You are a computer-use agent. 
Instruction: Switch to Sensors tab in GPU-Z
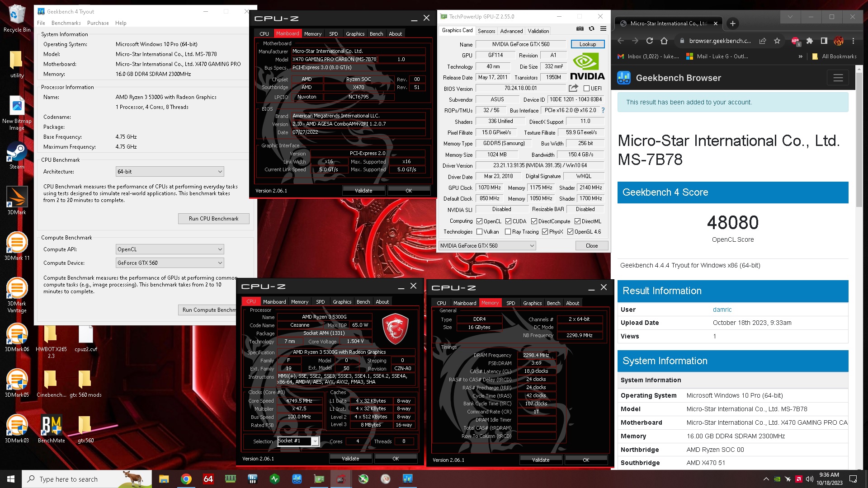486,31
